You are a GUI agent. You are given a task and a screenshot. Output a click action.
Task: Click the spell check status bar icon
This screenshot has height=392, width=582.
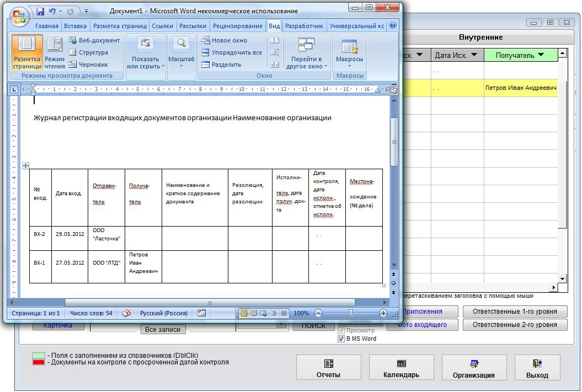click(126, 313)
